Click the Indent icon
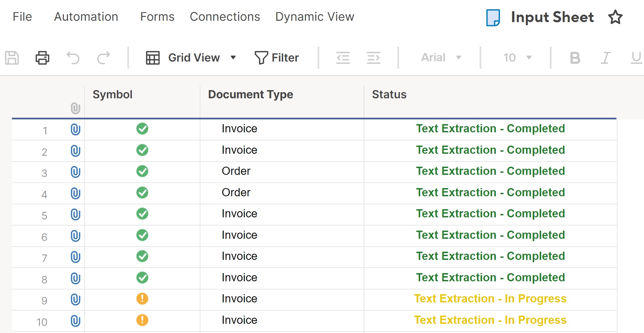644x333 pixels. (x=374, y=58)
